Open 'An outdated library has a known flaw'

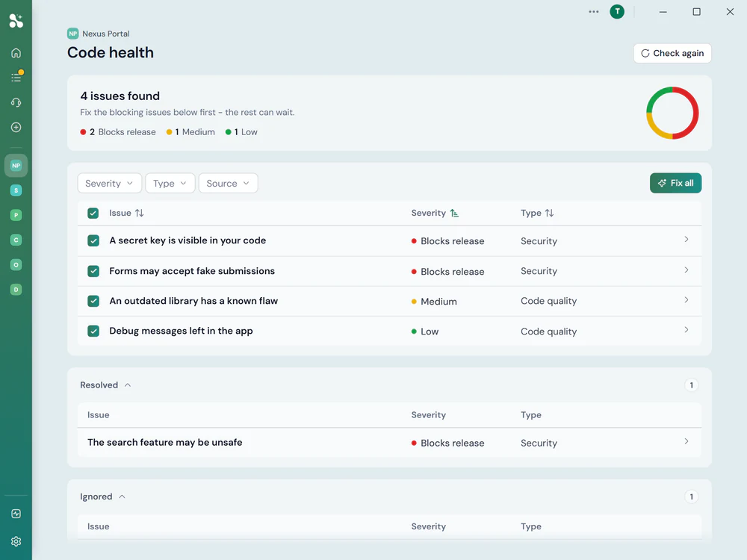(x=193, y=301)
